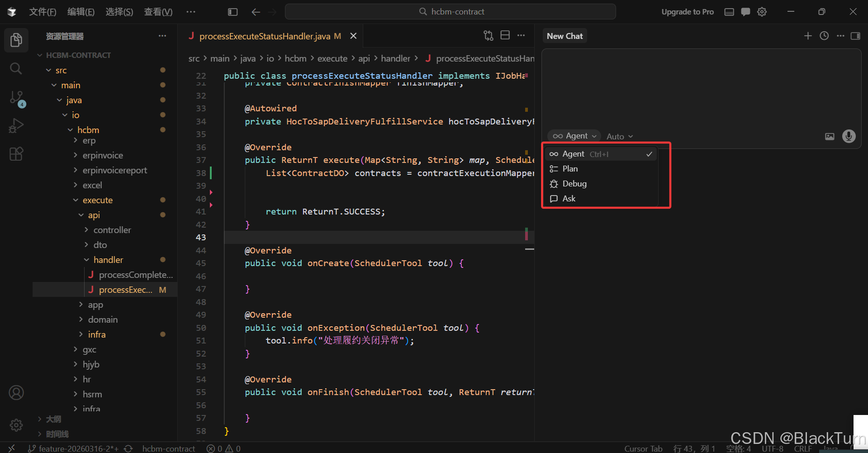Viewport: 868px width, 453px height.
Task: Show chat history with the clock icon
Action: pyautogui.click(x=824, y=36)
